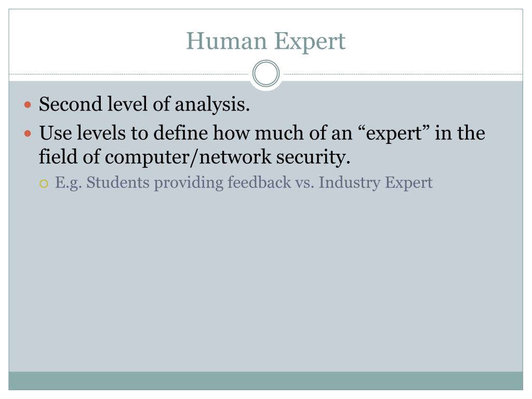The width and height of the screenshot is (532, 399).
Task: Select the "E.g. Students providing feedback" sub-bullet text
Action: point(244,183)
